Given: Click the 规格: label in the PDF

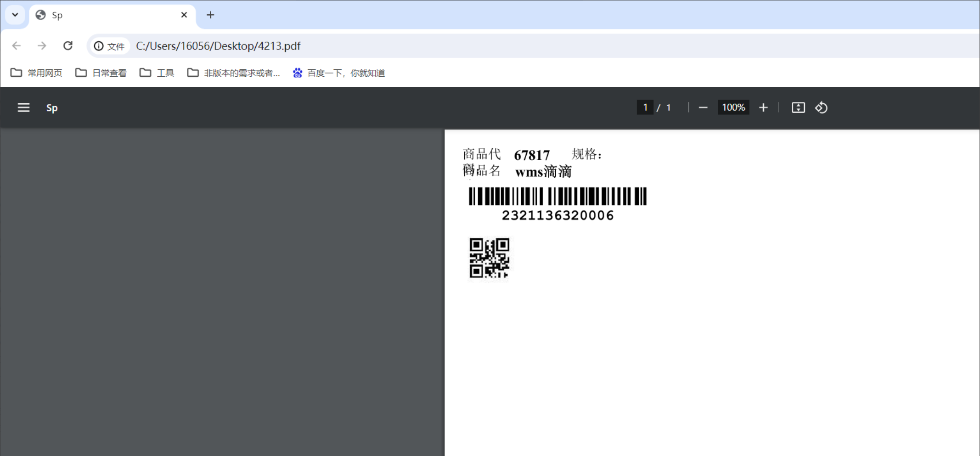Looking at the screenshot, I should [x=586, y=154].
